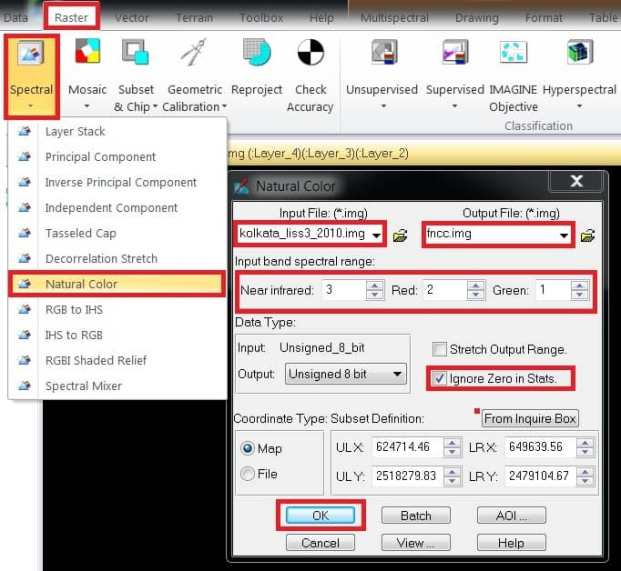
Task: Click the View button
Action: point(416,542)
